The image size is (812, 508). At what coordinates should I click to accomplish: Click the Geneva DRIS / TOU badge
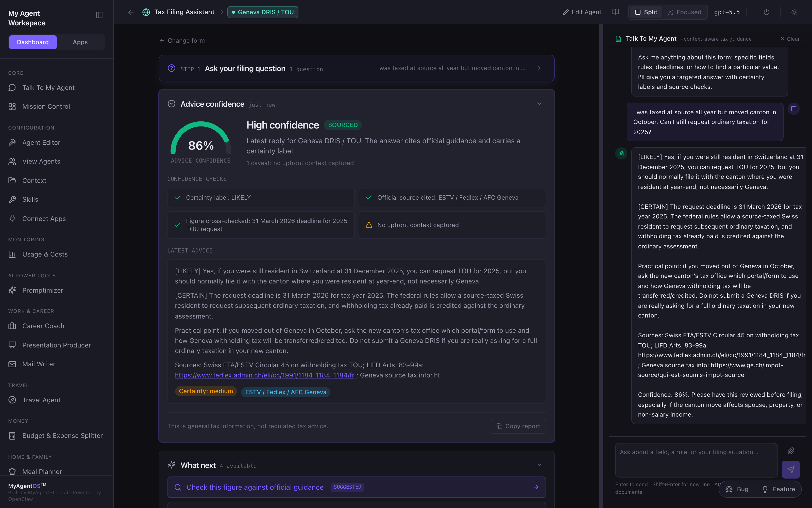click(263, 12)
